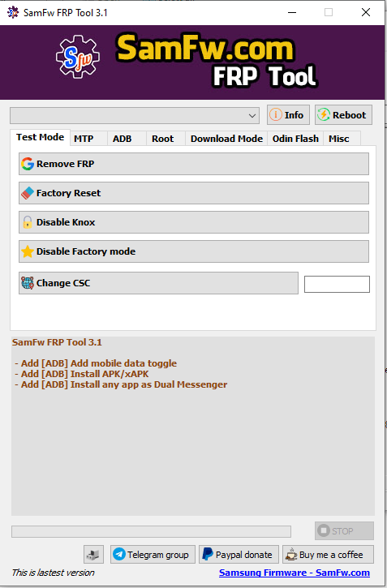Viewport: 387px width, 588px height.
Task: Start Factory Reset
Action: click(194, 193)
